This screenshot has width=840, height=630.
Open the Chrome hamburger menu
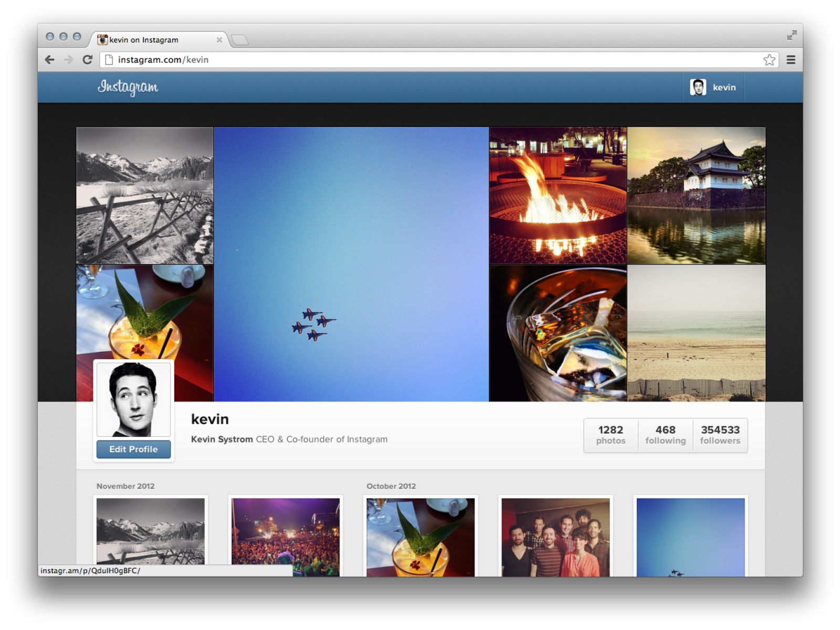pyautogui.click(x=791, y=60)
